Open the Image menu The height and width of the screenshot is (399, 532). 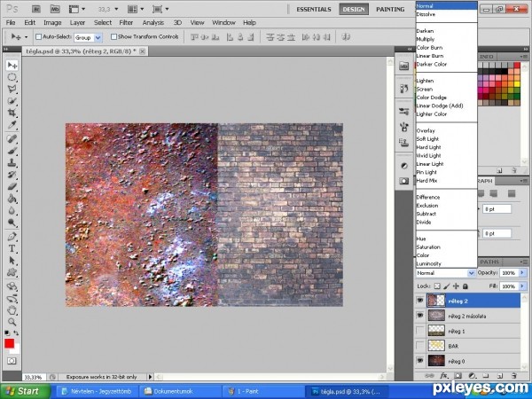tap(52, 23)
